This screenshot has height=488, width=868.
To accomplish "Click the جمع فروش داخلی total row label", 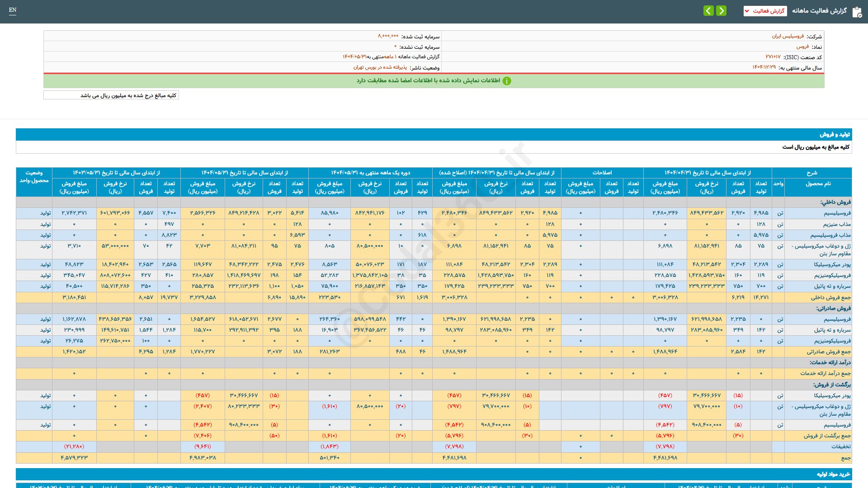I will (x=830, y=297).
